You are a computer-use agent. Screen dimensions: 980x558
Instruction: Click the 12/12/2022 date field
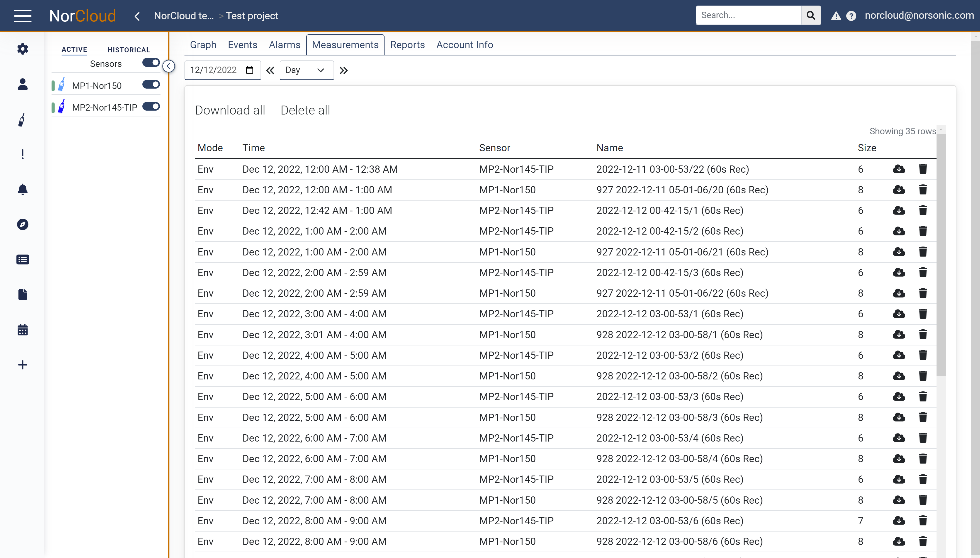[222, 70]
